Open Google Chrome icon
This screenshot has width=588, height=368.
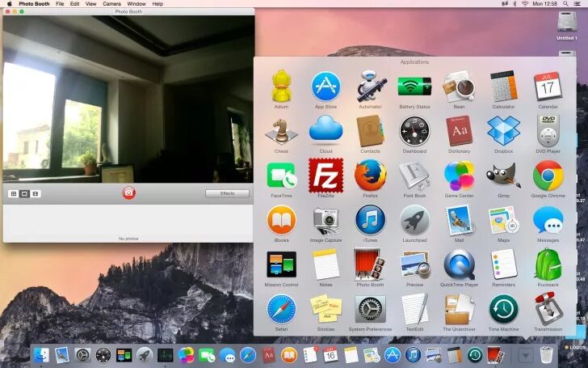click(x=548, y=176)
